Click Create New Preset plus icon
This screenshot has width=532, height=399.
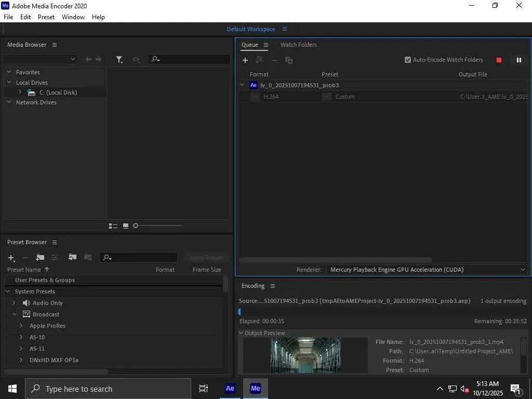coord(11,258)
